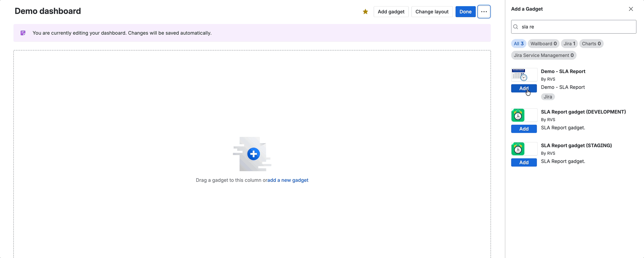
Task: Filter gadgets by Jira 1 category
Action: [569, 44]
